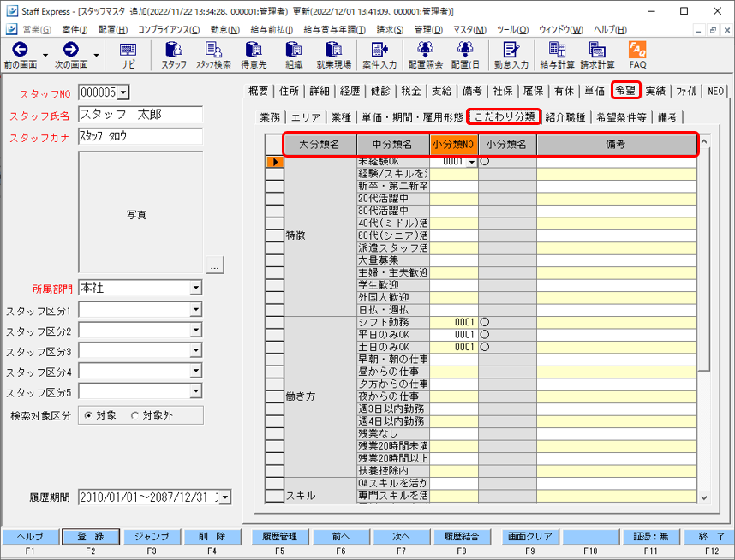The width and height of the screenshot is (735, 560).
Task: Click the 次へ F7 button
Action: [401, 537]
